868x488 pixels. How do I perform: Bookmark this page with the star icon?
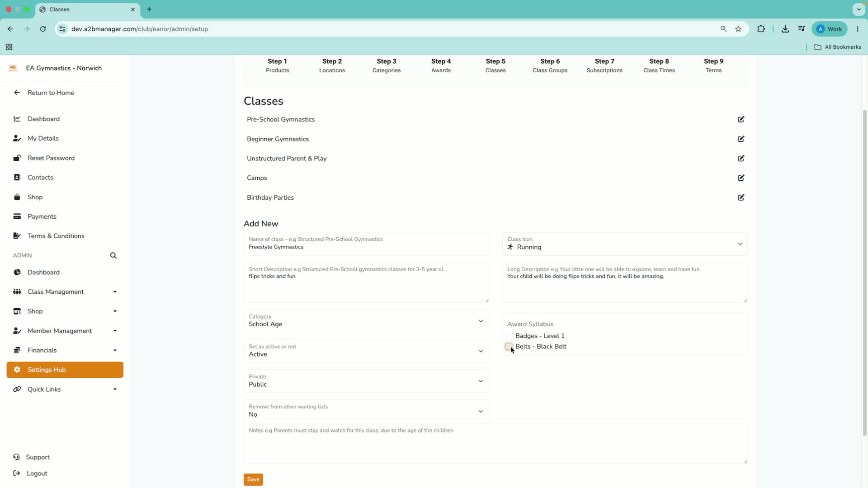pos(738,29)
